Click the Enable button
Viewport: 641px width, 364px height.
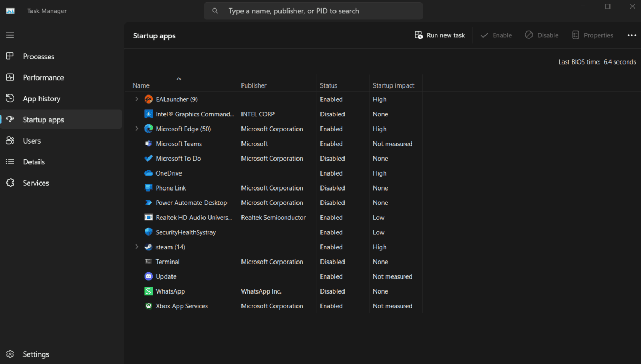pos(496,35)
